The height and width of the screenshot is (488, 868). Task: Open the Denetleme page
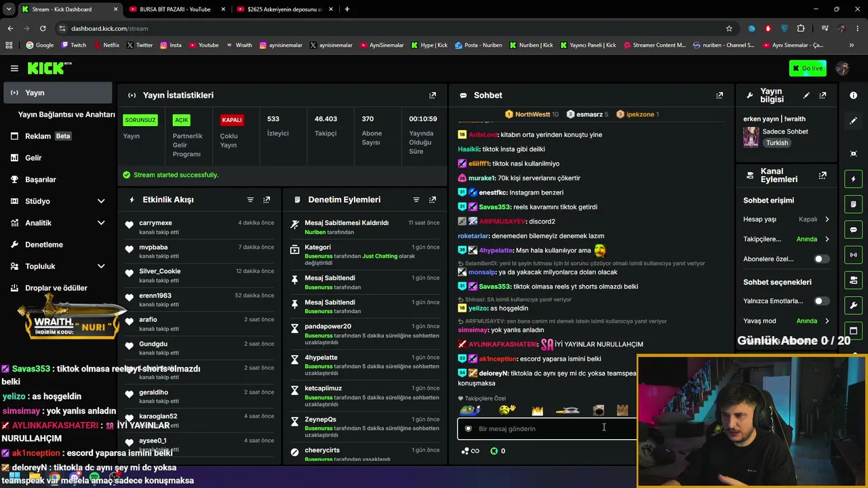pos(58,245)
